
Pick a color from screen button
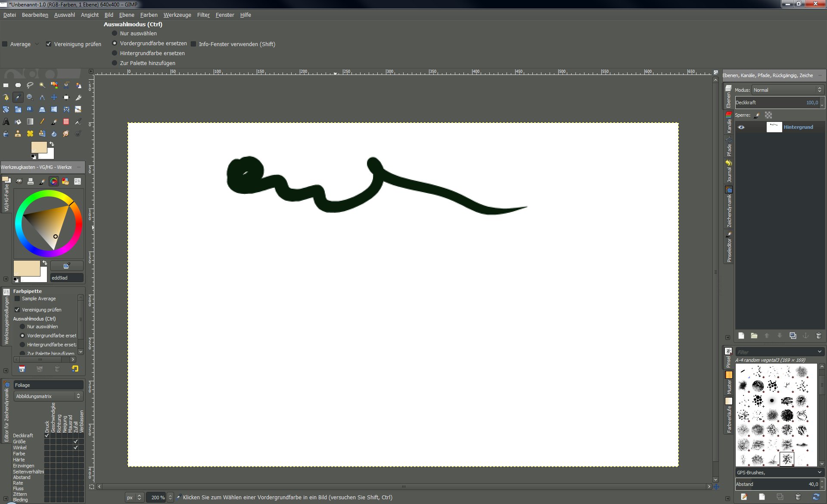(x=67, y=265)
